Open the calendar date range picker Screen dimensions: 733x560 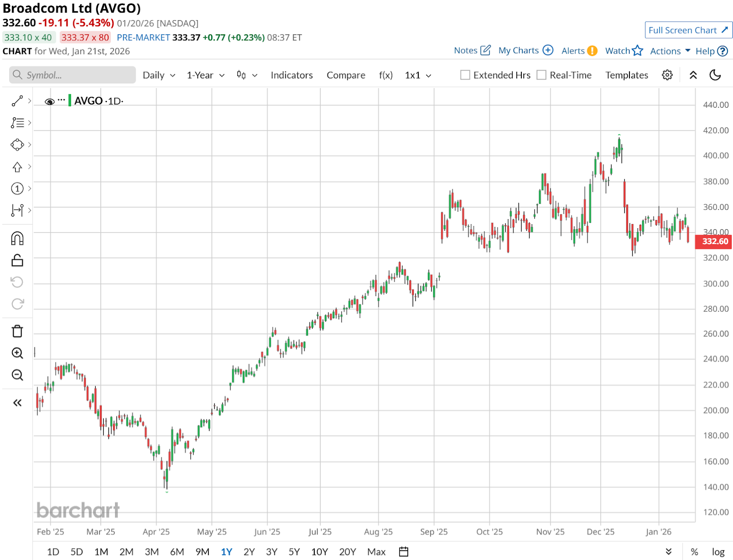pyautogui.click(x=404, y=552)
